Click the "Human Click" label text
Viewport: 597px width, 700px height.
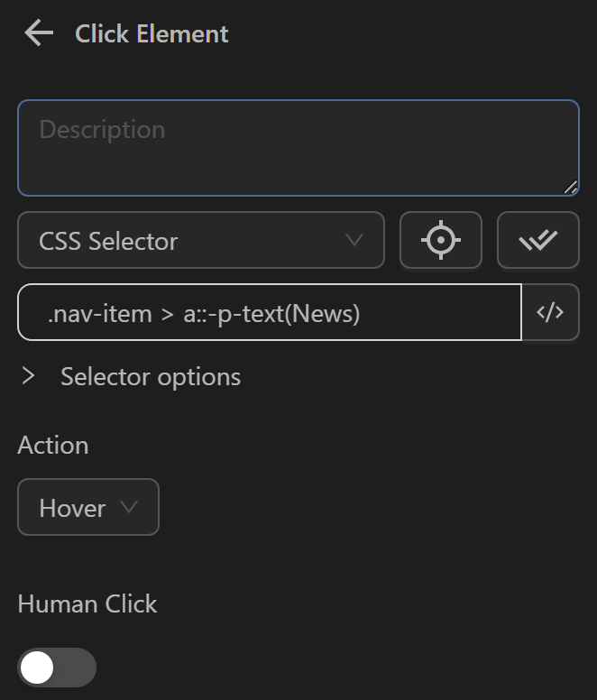(x=87, y=603)
